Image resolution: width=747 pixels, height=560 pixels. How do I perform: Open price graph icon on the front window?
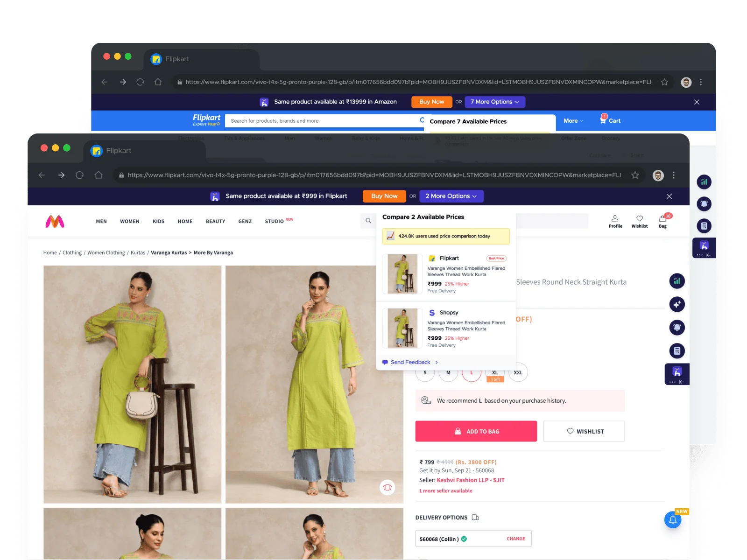point(677,281)
